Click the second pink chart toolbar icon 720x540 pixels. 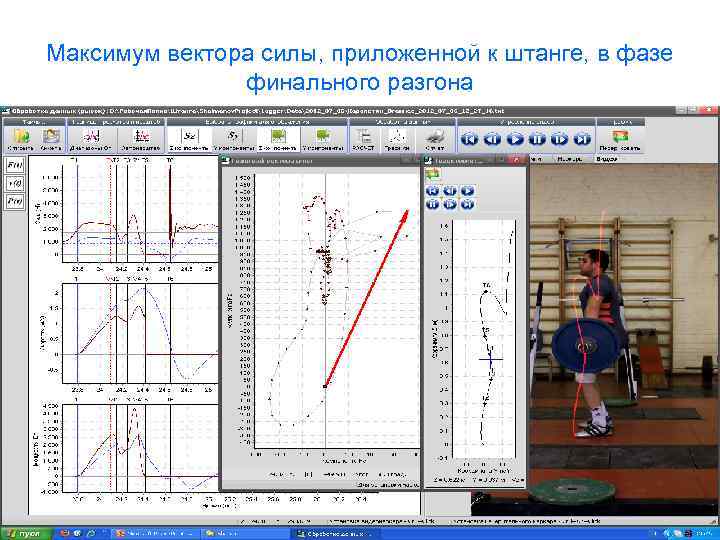(141, 136)
